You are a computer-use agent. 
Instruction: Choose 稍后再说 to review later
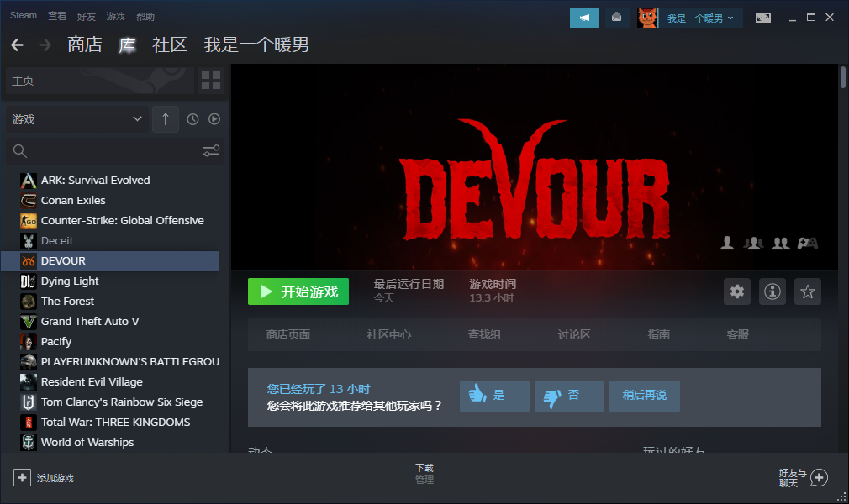645,396
